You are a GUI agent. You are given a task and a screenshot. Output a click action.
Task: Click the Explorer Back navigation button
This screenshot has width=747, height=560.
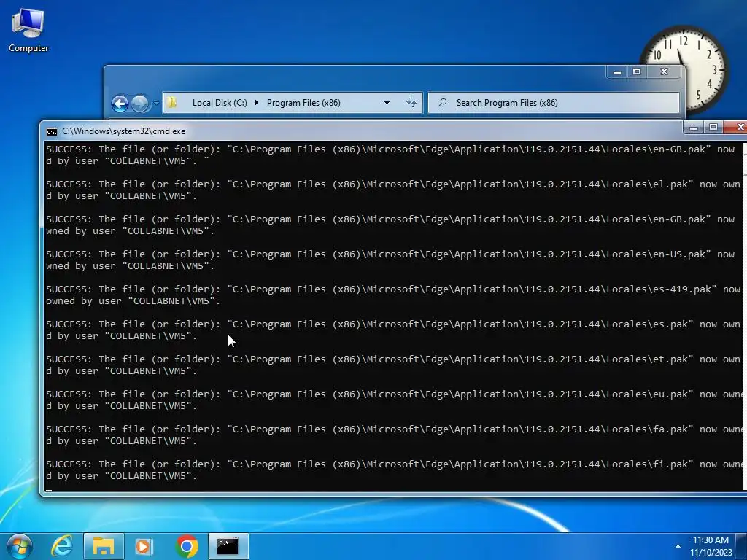(120, 104)
